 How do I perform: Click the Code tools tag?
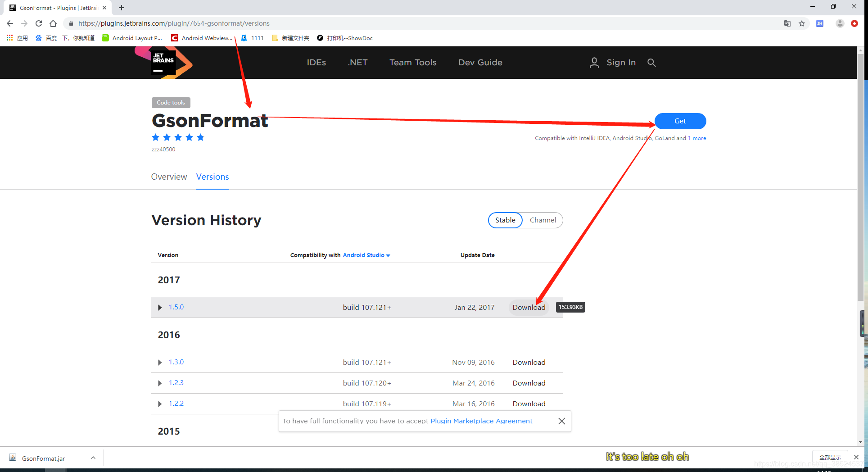(171, 103)
